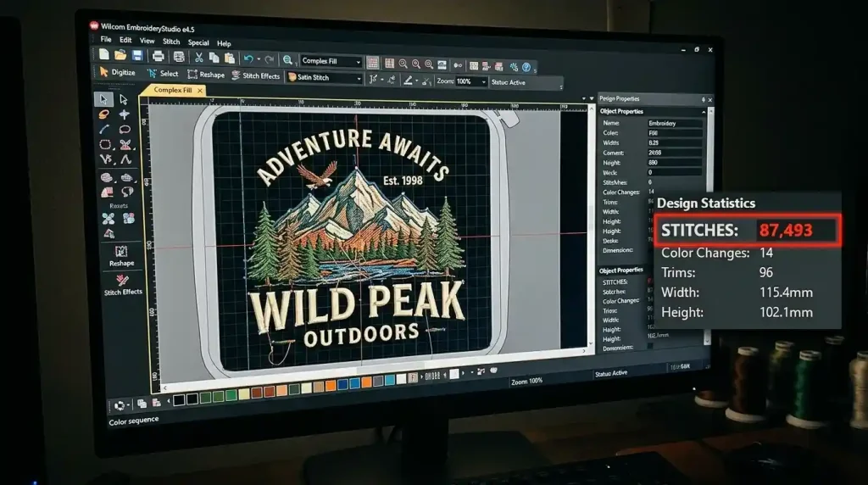Click the Print icon in the toolbar
The height and width of the screenshot is (485, 868).
(x=158, y=57)
